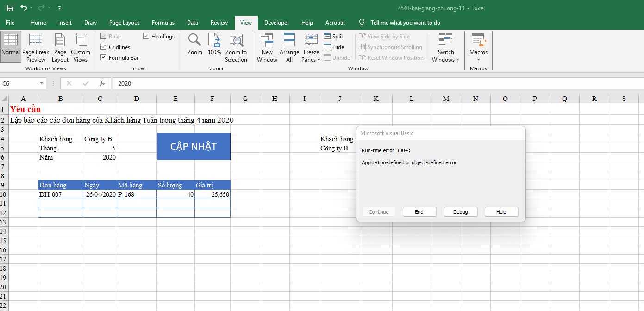Toggle the Gridlines checkbox
Screen dimensions: 644x311
(x=104, y=47)
